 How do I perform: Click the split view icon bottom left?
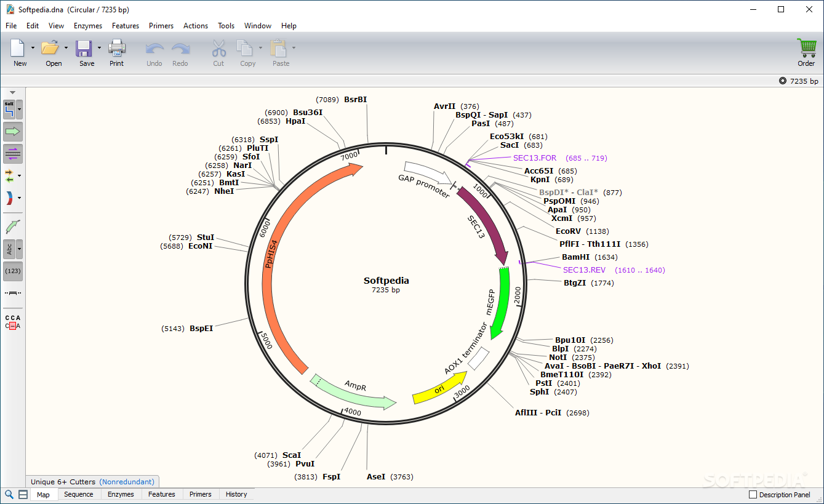23,494
